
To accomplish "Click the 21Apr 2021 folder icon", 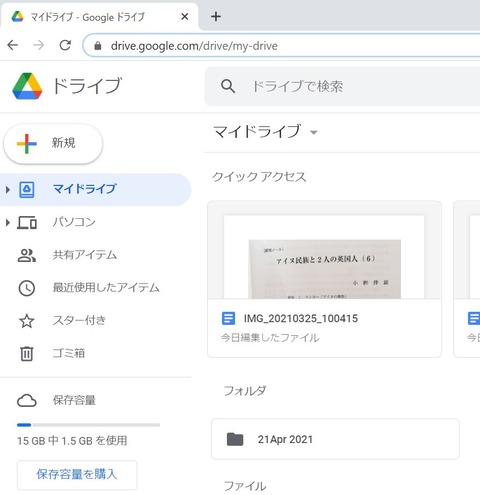I will 235,439.
